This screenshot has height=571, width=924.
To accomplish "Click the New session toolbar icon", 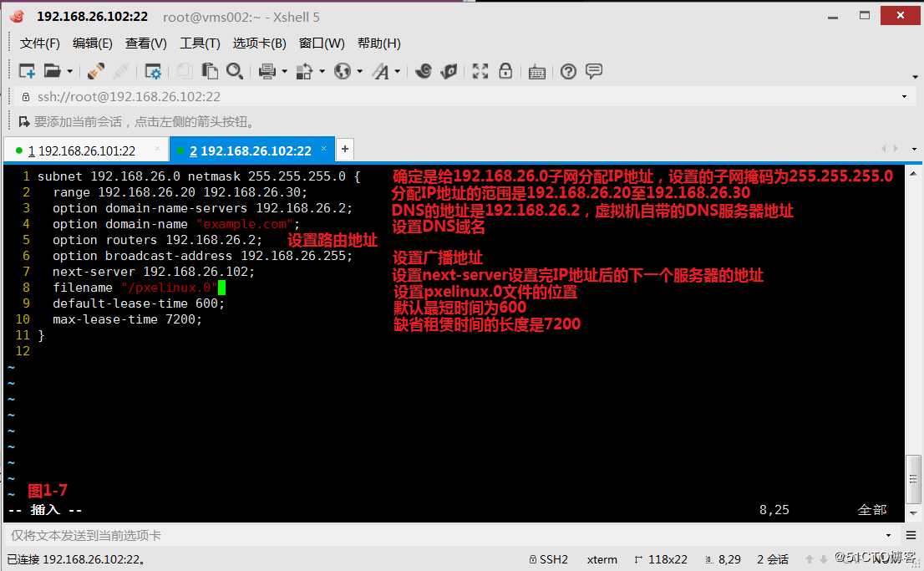I will (27, 71).
